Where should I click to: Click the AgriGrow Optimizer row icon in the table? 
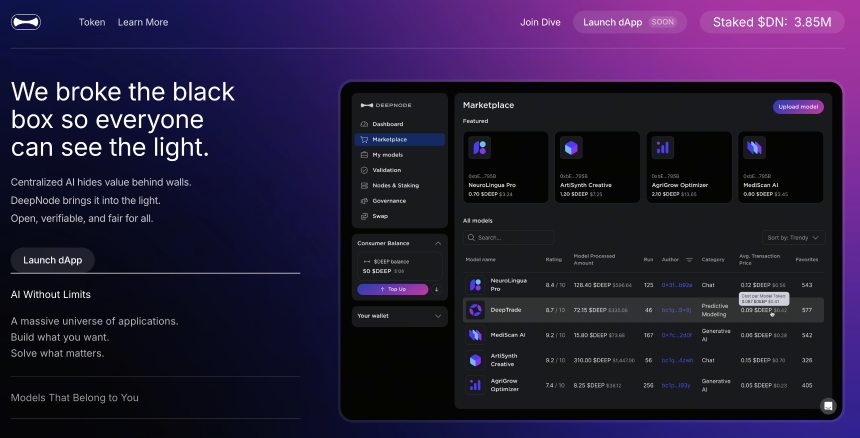pyautogui.click(x=475, y=385)
